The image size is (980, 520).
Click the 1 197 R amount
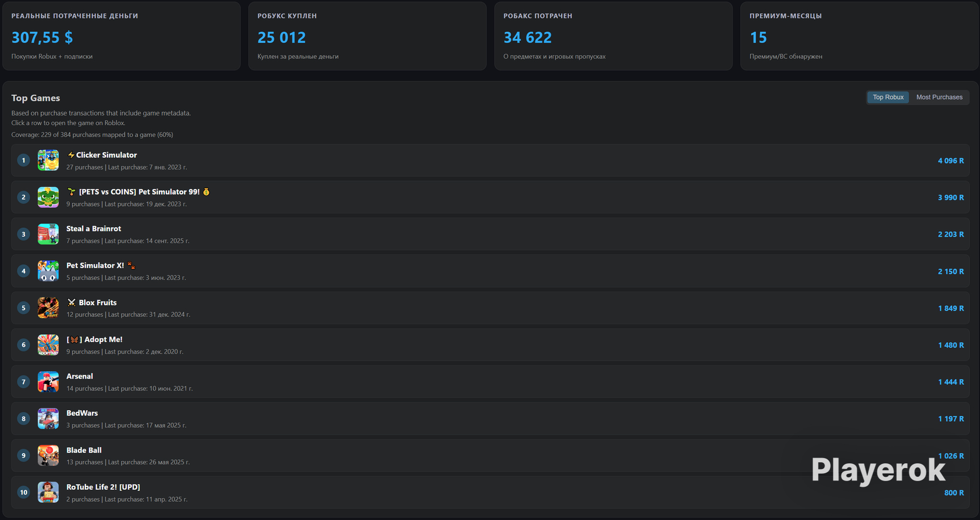(951, 419)
